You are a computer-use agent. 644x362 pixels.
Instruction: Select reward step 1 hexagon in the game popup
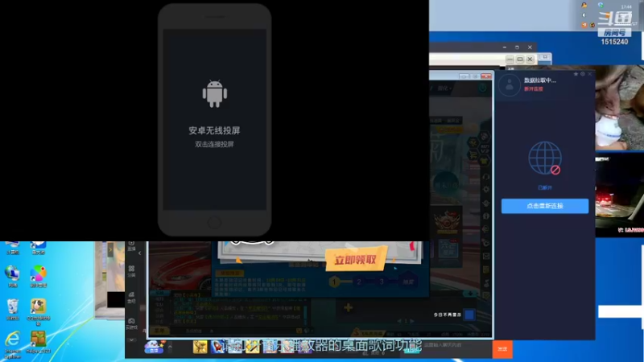[x=334, y=282]
